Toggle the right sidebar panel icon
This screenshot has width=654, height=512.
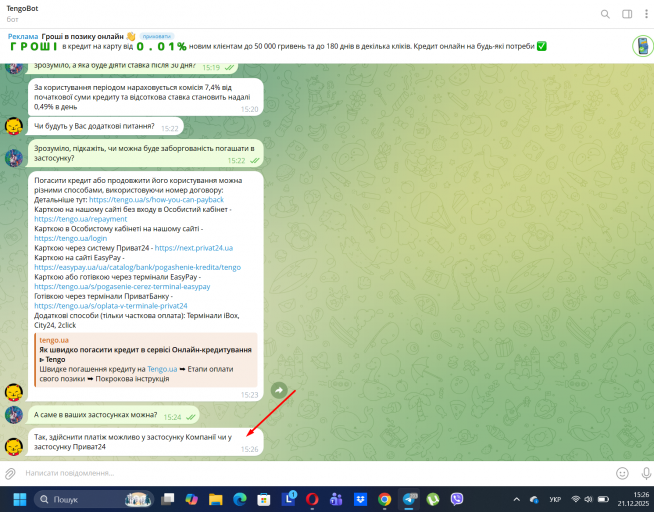[x=627, y=14]
